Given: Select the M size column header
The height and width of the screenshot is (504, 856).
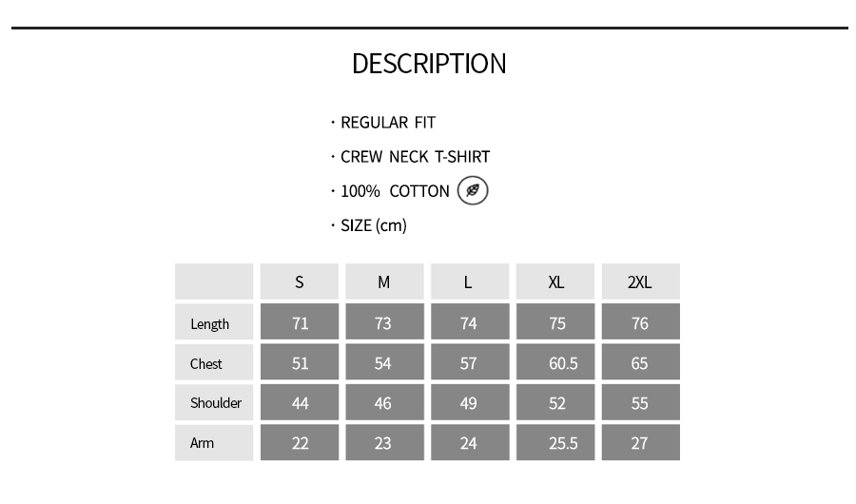Looking at the screenshot, I should pyautogui.click(x=383, y=282).
